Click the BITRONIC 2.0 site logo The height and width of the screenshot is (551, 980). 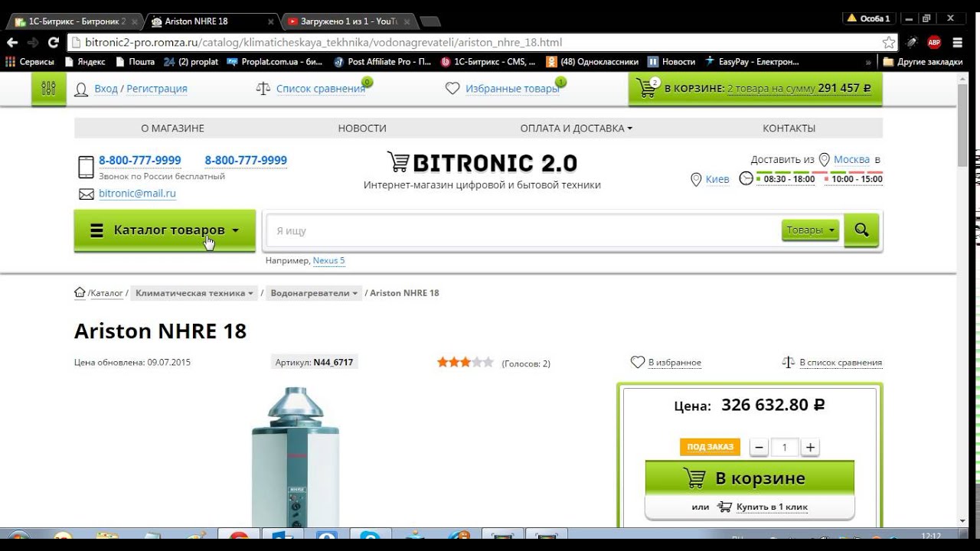click(x=482, y=162)
